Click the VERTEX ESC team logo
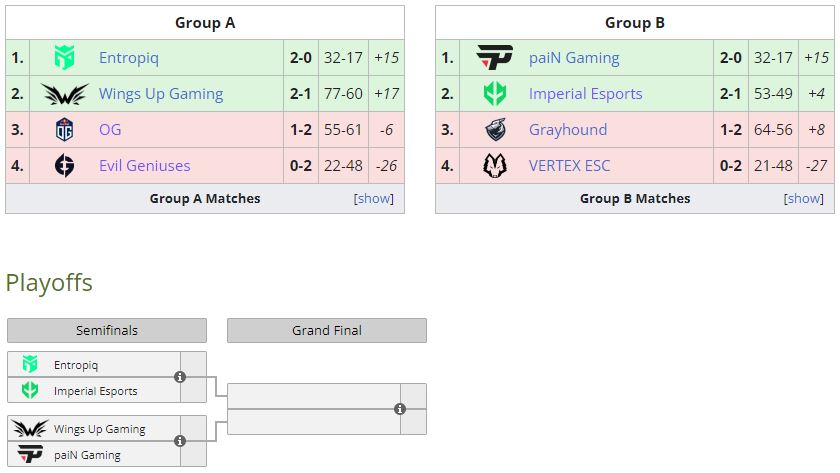Viewport: 840px width, 473px height. [495, 166]
